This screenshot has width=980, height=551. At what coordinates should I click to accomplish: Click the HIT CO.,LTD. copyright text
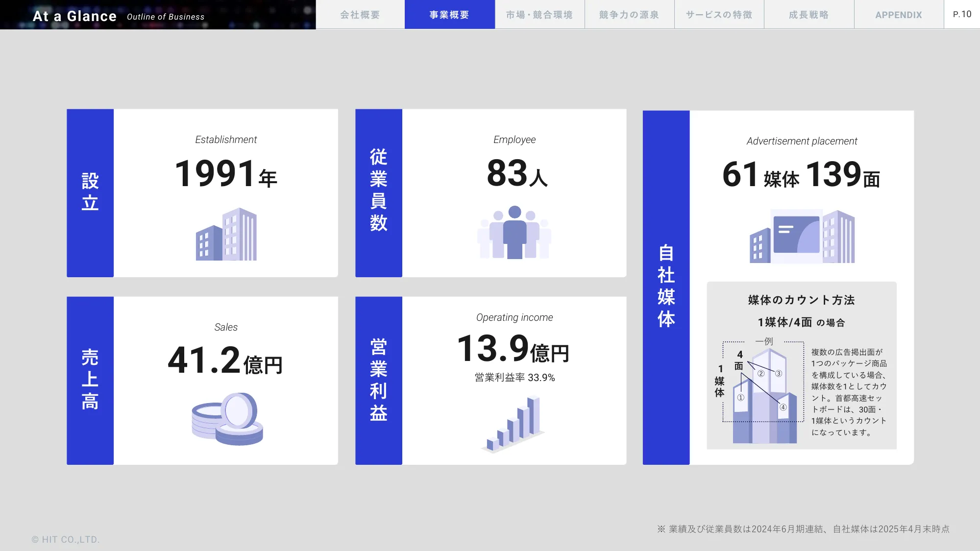pyautogui.click(x=66, y=539)
